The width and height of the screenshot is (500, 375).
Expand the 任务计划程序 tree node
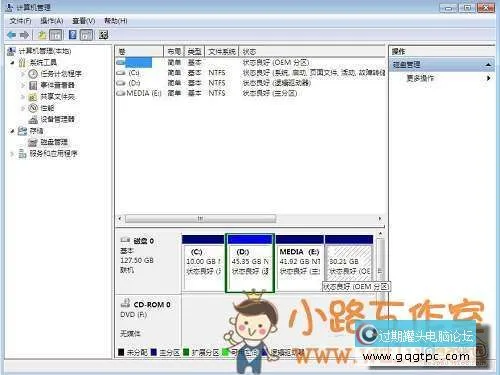[x=23, y=74]
